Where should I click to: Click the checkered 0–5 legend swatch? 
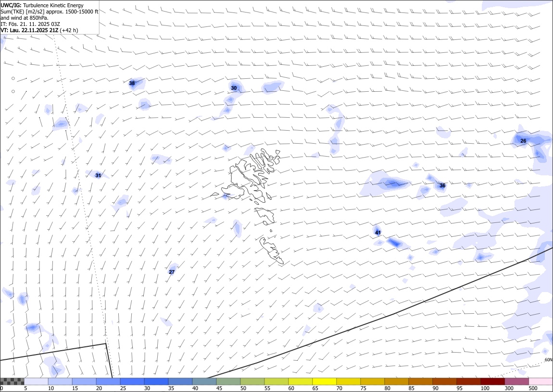[x=13, y=381]
